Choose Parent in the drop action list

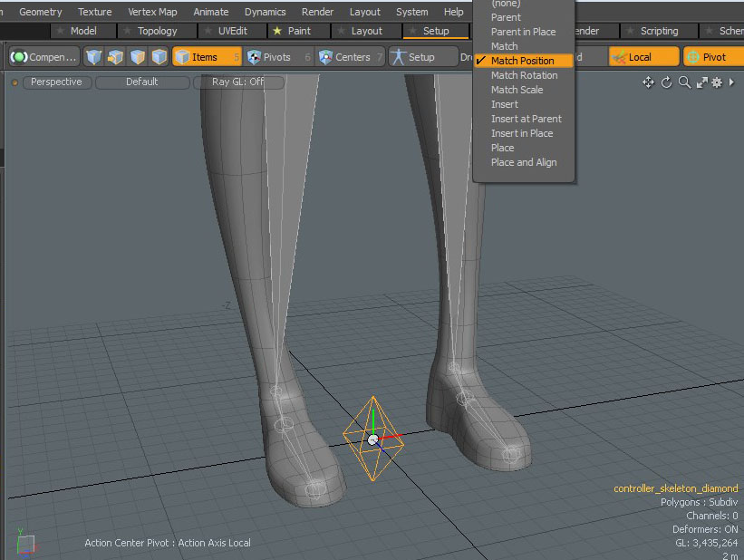[x=524, y=17]
